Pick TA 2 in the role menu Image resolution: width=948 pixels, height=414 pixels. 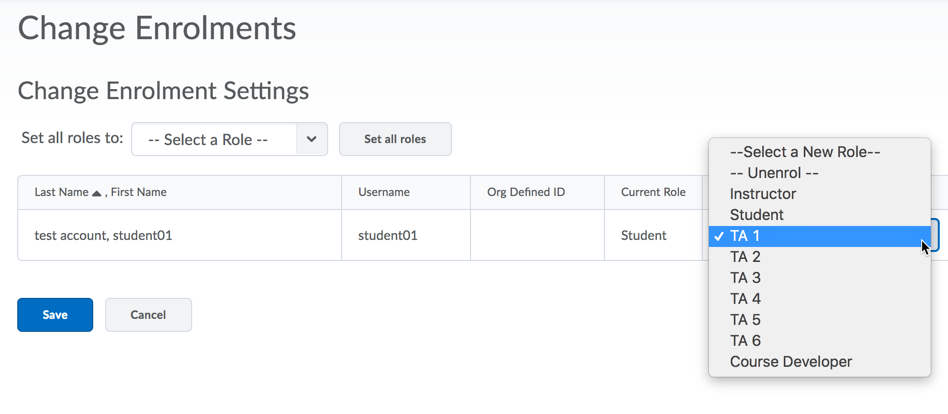click(x=745, y=257)
